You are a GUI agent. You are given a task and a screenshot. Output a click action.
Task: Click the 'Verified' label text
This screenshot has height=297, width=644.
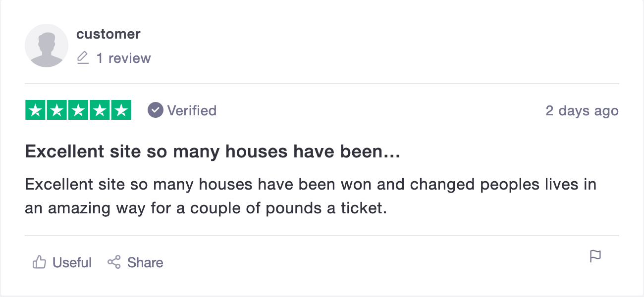pos(192,110)
